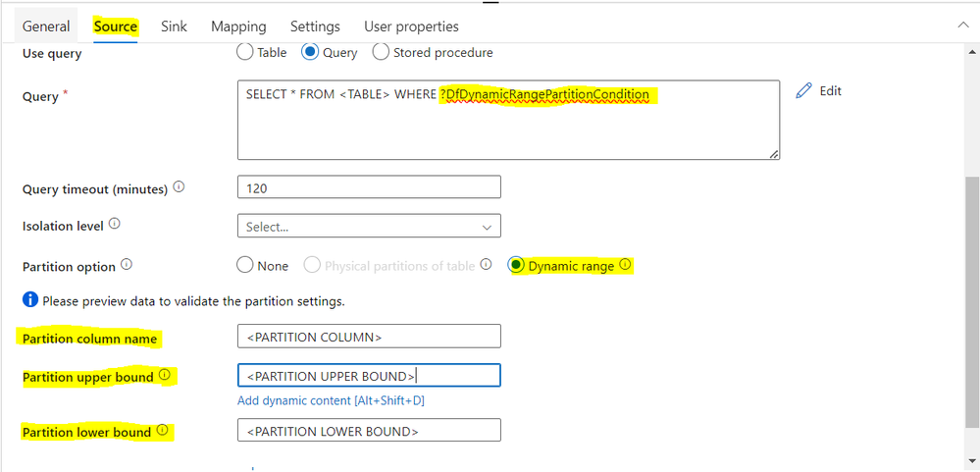Go to the User properties tab
The image size is (980, 472).
411,26
